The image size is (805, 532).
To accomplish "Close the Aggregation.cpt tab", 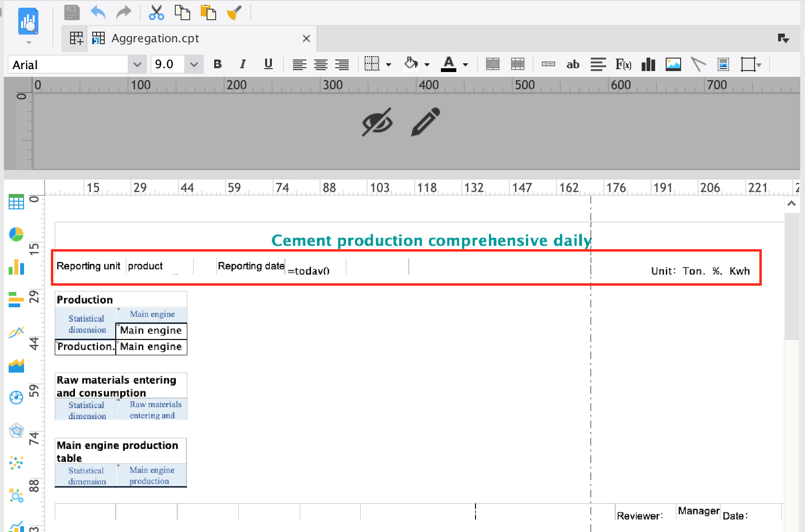I will point(306,38).
